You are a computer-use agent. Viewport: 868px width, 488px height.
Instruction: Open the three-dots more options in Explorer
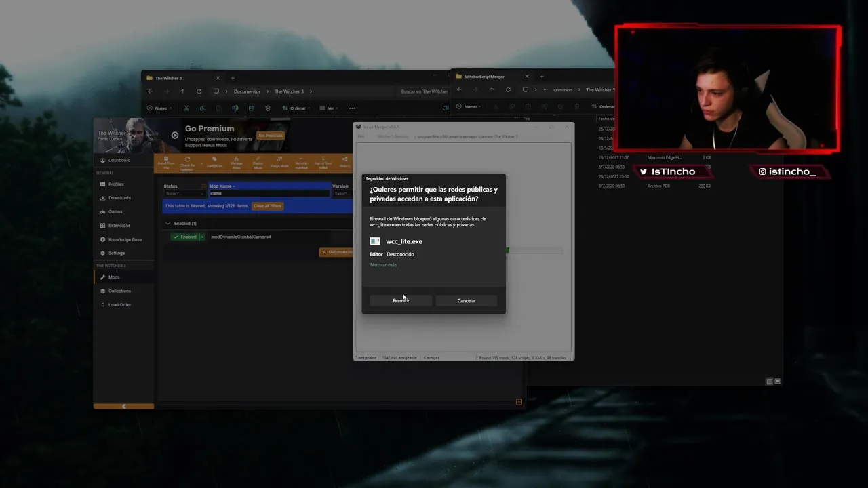(x=352, y=108)
